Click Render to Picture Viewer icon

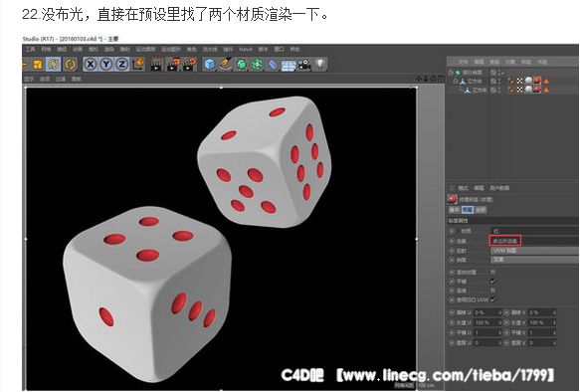pos(173,65)
